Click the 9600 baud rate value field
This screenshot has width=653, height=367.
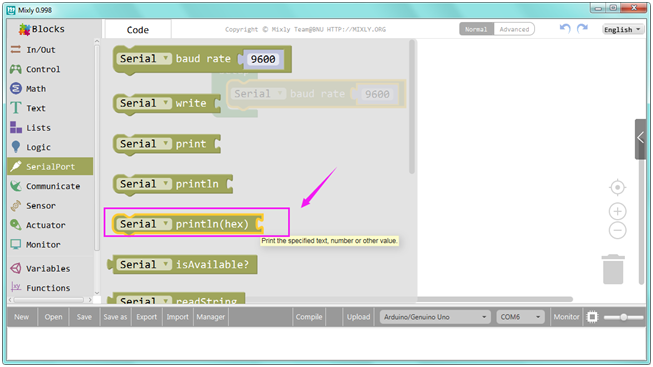tap(263, 59)
